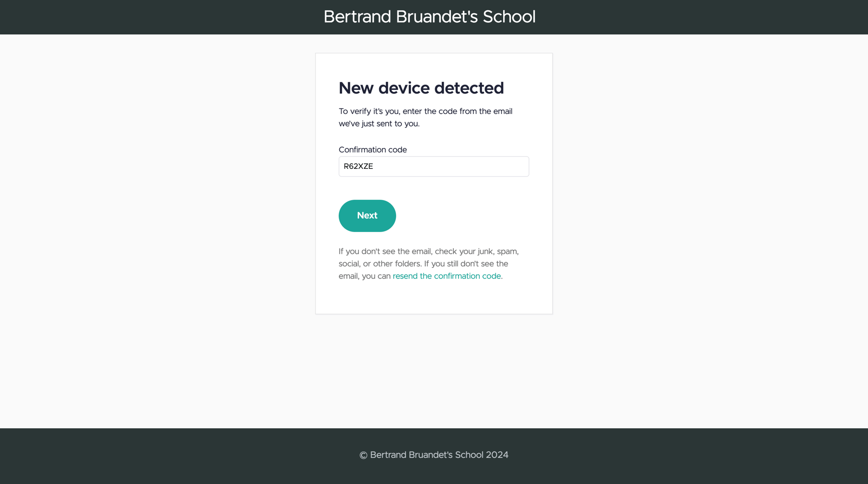868x484 pixels.
Task: Click the New device detected heading
Action: pyautogui.click(x=421, y=88)
